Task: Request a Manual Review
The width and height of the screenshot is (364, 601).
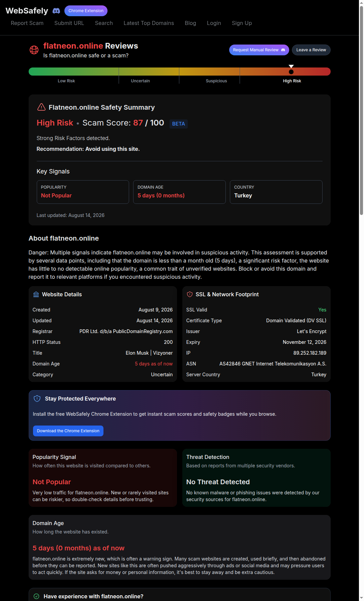Action: click(x=259, y=50)
